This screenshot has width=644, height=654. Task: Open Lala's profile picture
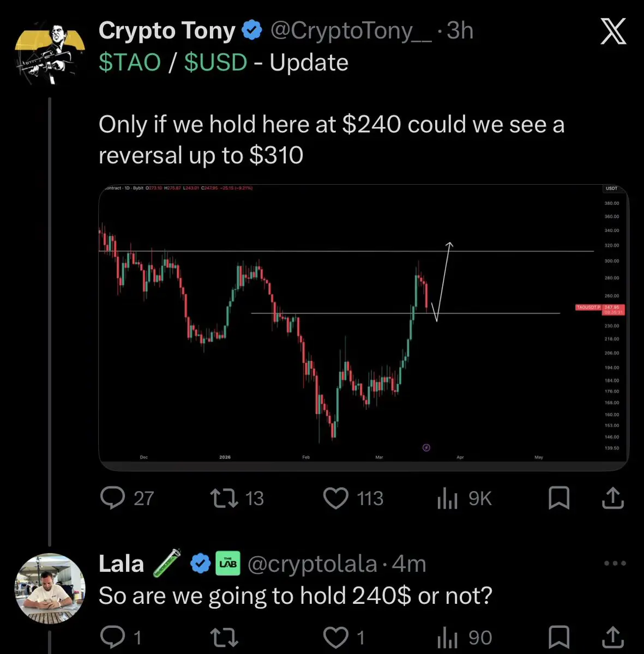pyautogui.click(x=50, y=589)
